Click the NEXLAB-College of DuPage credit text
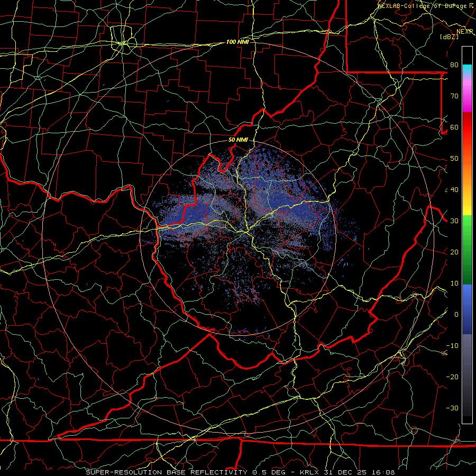The image size is (476, 476). (x=425, y=5)
